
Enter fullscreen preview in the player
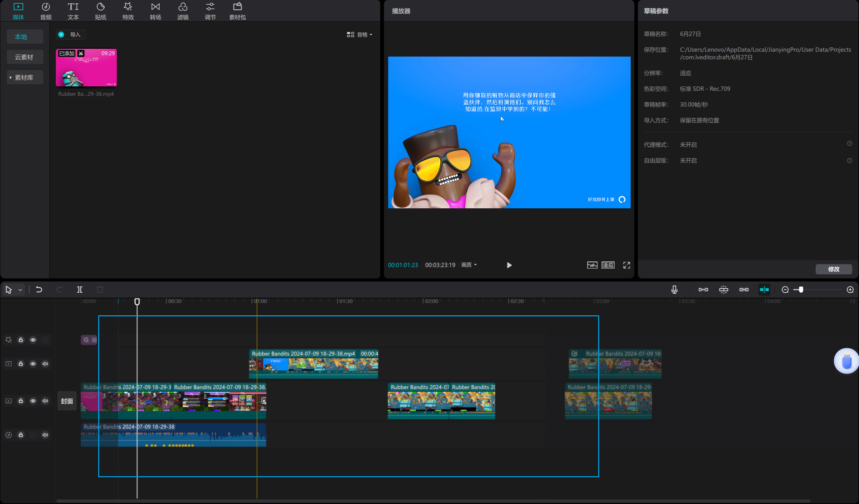point(627,265)
